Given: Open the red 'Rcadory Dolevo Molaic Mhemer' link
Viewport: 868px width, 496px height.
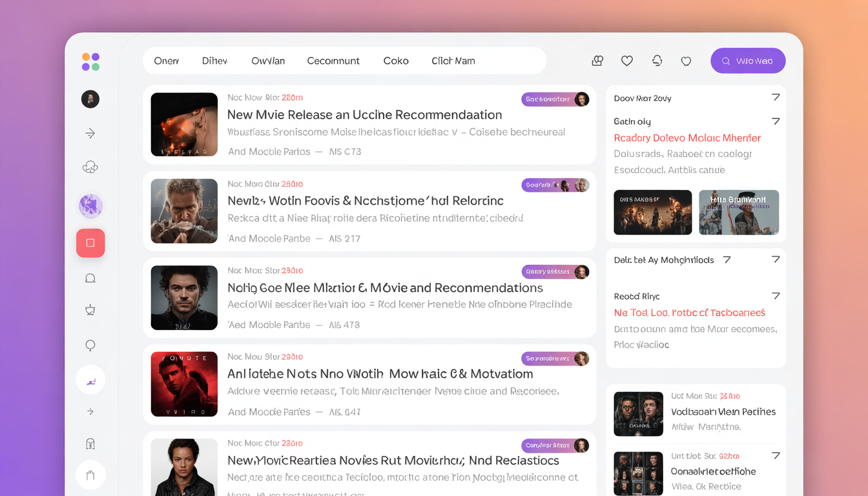Looking at the screenshot, I should tap(687, 138).
